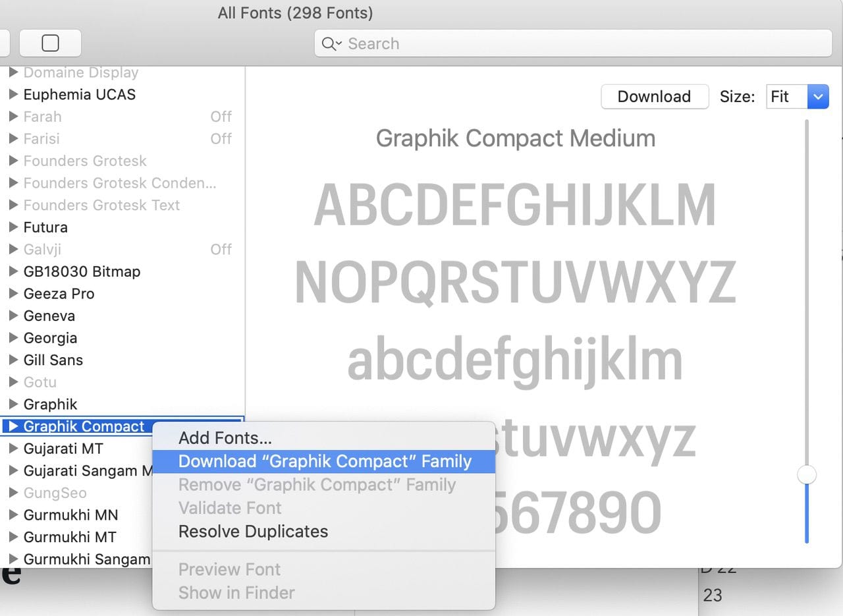Select Geneva in font list

point(49,316)
